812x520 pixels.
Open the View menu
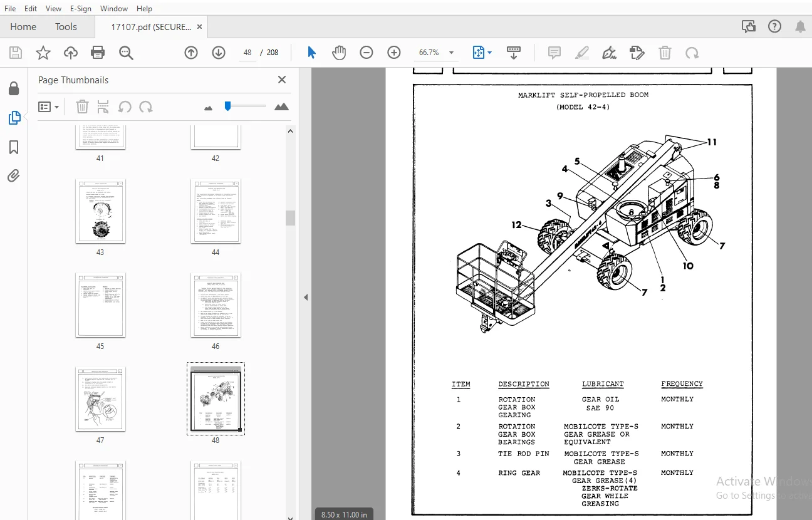(x=53, y=9)
